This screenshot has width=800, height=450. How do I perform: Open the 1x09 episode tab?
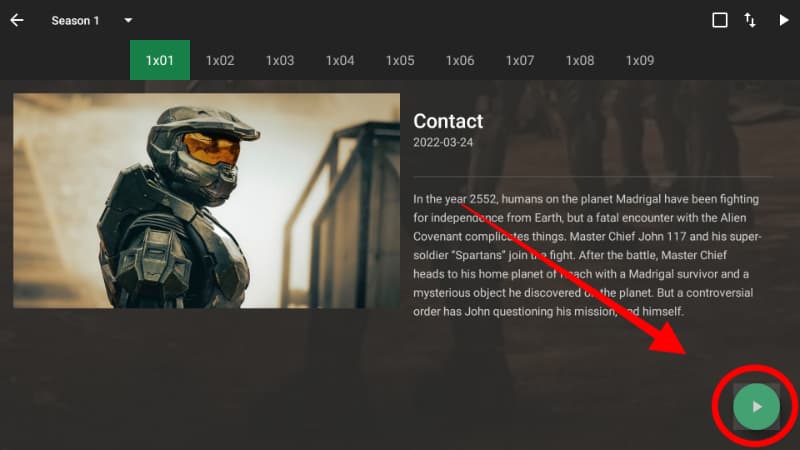(x=640, y=60)
